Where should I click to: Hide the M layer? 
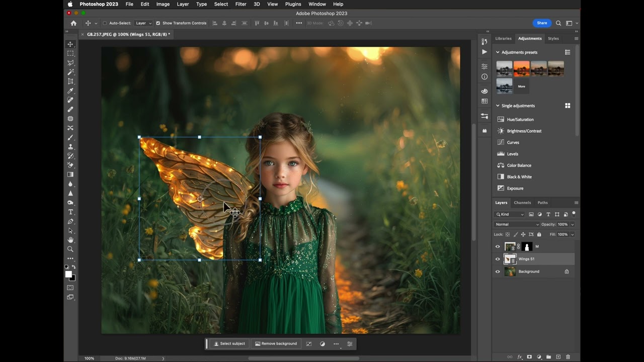click(498, 246)
